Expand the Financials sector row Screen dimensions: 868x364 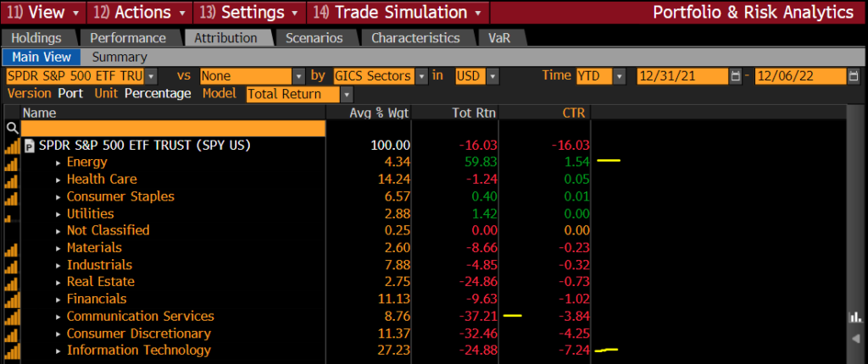(58, 300)
